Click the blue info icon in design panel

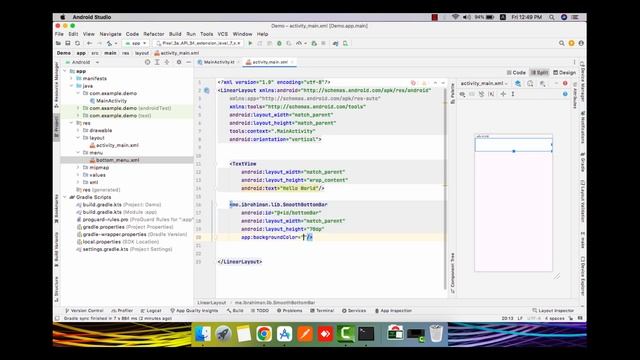(x=565, y=94)
